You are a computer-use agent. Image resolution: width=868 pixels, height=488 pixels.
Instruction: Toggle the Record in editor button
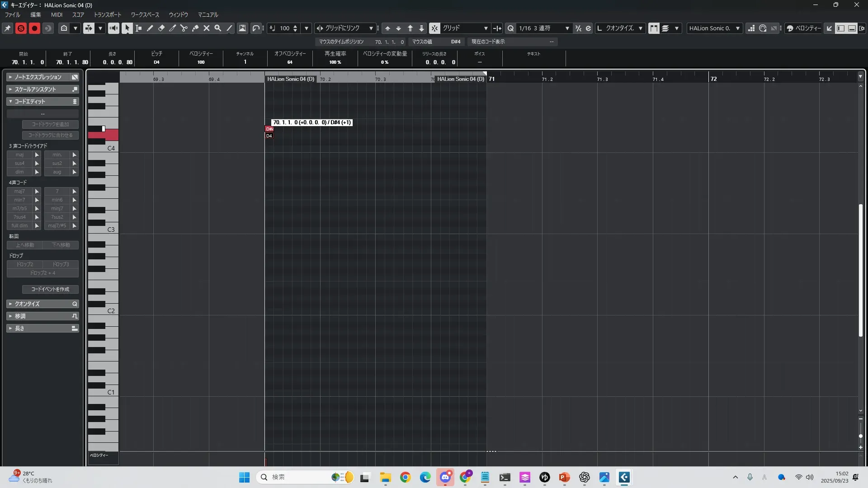coord(34,28)
